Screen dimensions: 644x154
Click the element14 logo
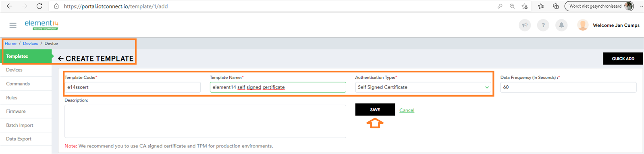[x=42, y=25]
